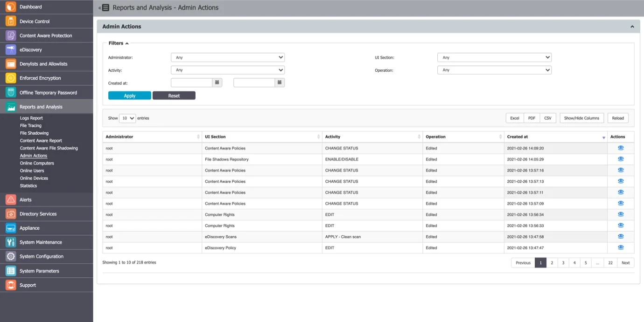Click the Alerts warning icon

[x=11, y=199]
